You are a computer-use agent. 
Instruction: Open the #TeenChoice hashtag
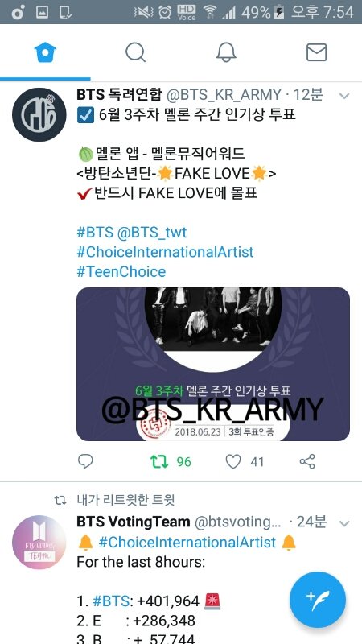pyautogui.click(x=121, y=271)
